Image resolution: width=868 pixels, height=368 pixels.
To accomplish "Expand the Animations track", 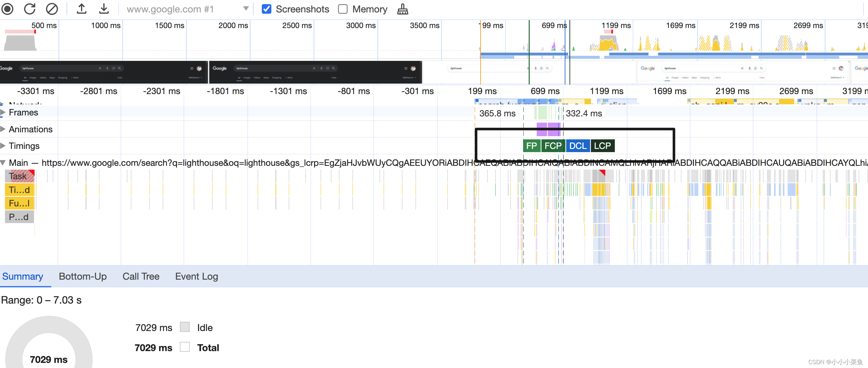I will point(3,129).
